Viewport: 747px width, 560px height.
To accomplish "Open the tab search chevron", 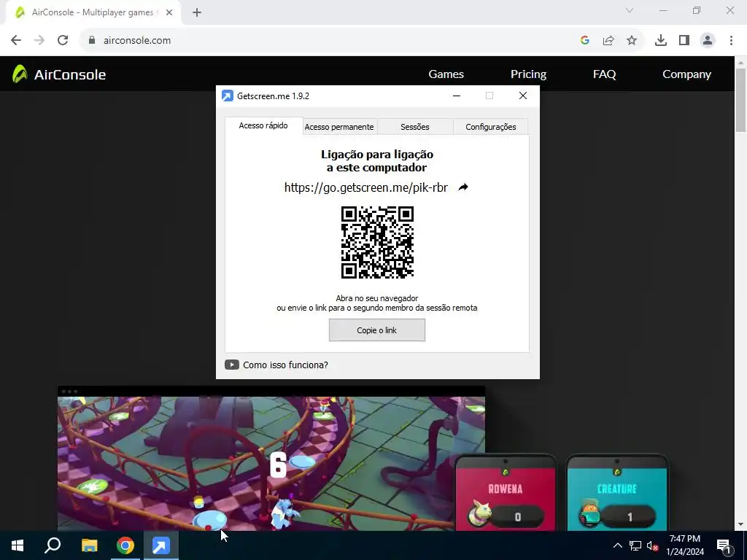I will [x=630, y=10].
